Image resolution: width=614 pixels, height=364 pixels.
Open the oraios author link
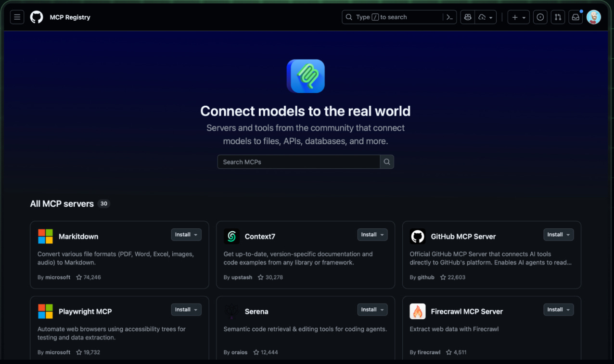click(x=240, y=352)
